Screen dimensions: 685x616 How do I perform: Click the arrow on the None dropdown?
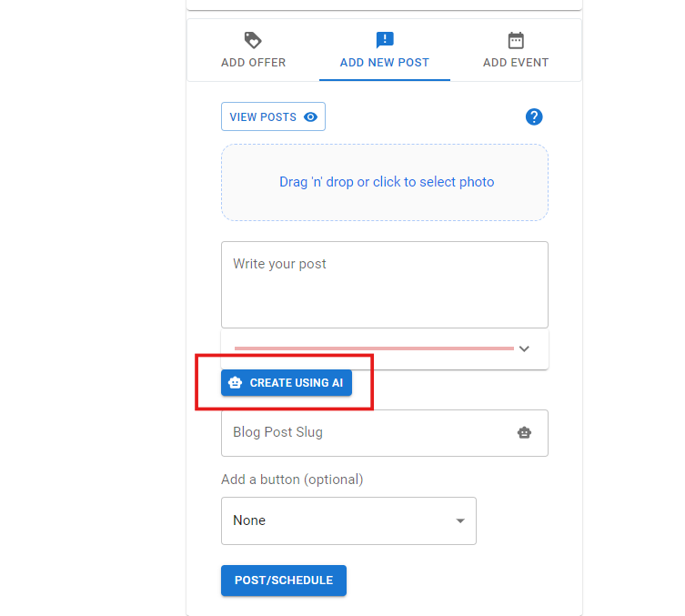point(460,521)
